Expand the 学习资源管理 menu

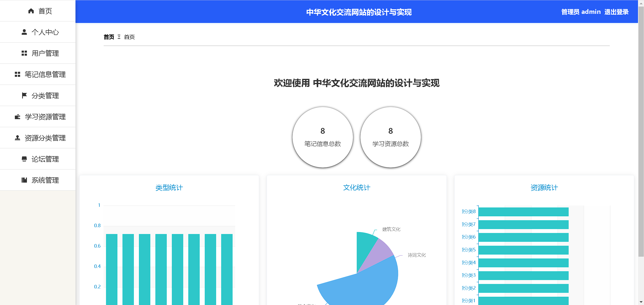click(x=45, y=117)
